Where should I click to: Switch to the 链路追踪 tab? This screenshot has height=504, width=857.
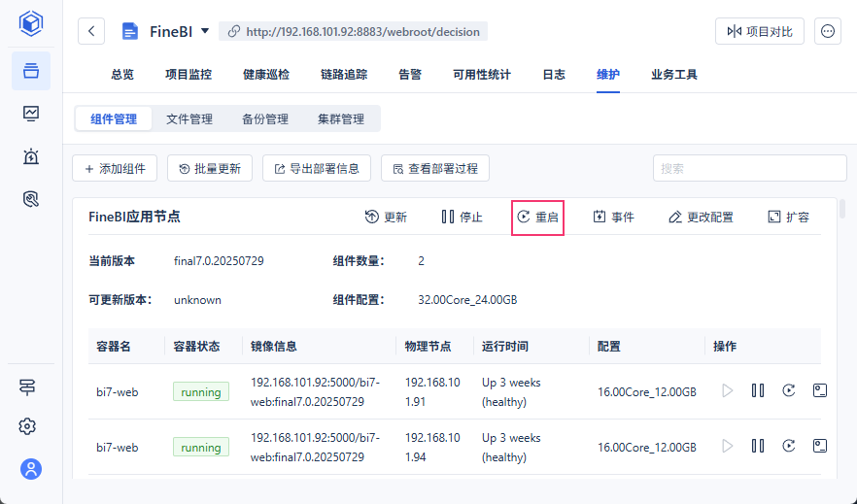click(x=344, y=74)
